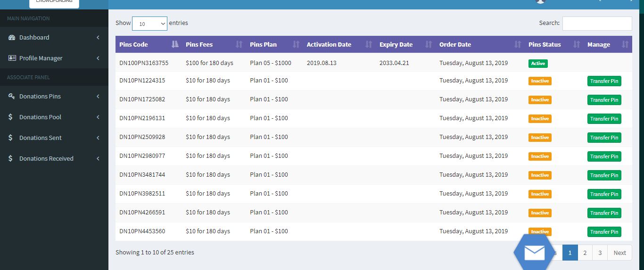The width and height of the screenshot is (644, 270).
Task: Expand the Dashboard menu chevron
Action: 98,37
